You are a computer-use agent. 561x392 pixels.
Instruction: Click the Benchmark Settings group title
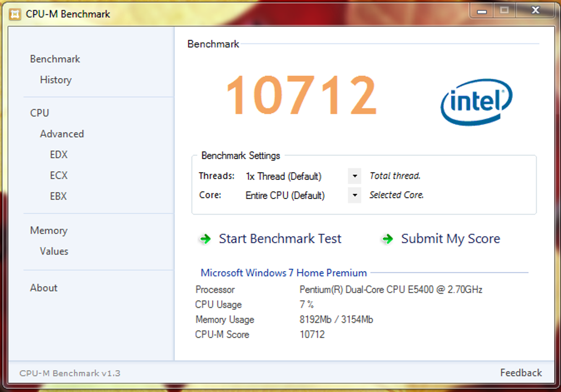[x=240, y=156]
